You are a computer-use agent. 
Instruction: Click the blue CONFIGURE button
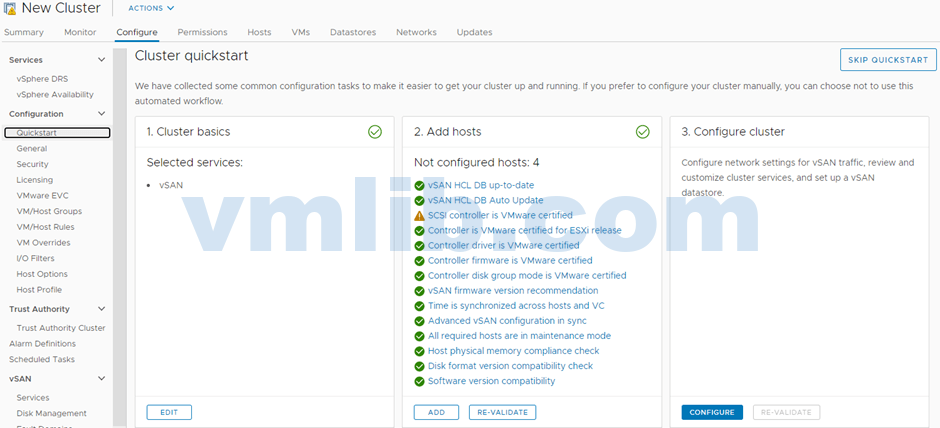coord(712,412)
